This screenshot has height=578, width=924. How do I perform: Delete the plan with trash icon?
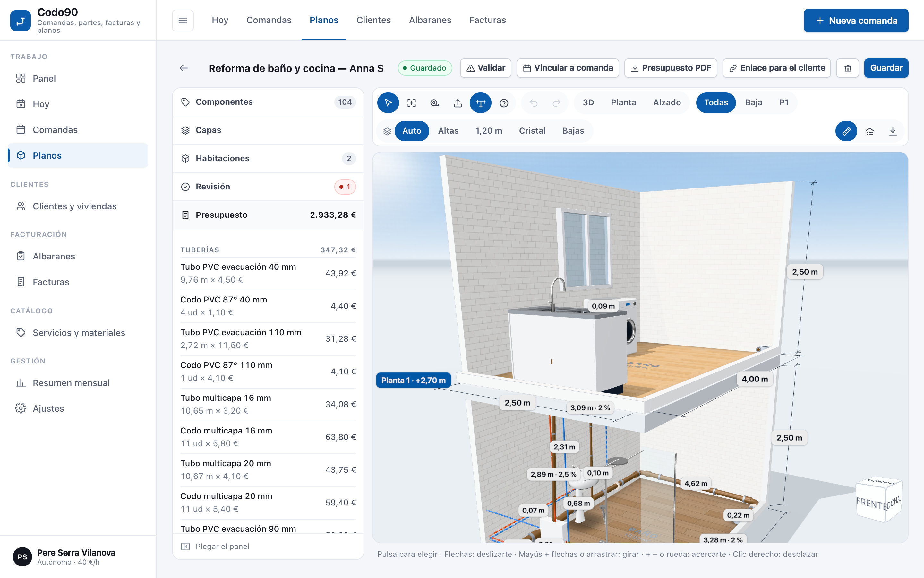coord(848,68)
